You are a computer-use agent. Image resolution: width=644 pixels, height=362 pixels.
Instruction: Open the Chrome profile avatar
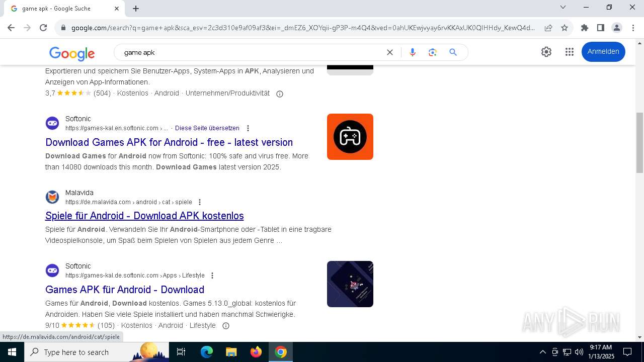[x=616, y=28]
